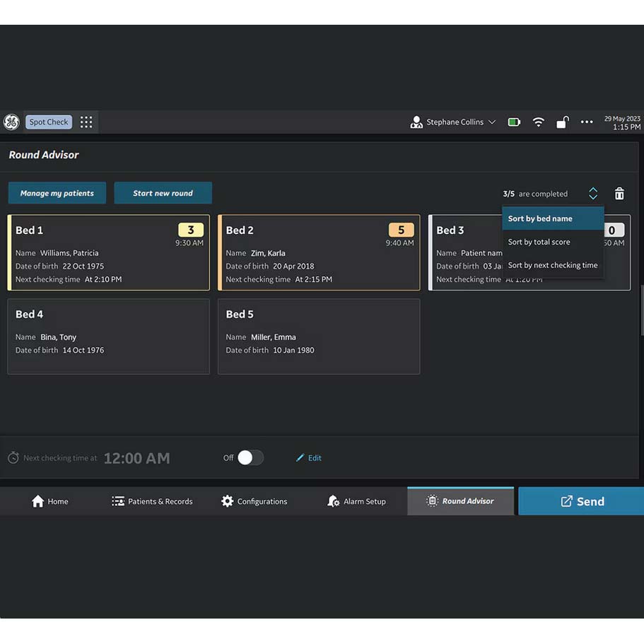This screenshot has width=644, height=644.
Task: Click the stopwatch next checking time icon
Action: pyautogui.click(x=13, y=458)
